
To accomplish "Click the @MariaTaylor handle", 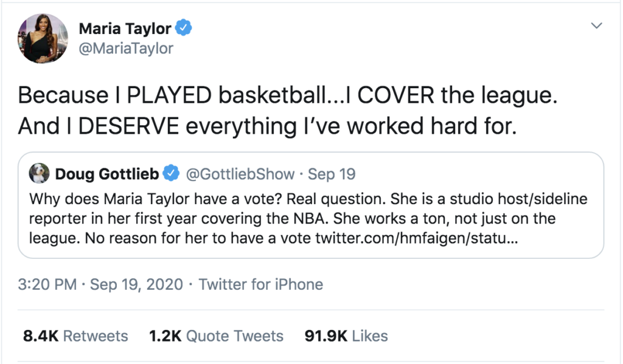I will coord(126,49).
